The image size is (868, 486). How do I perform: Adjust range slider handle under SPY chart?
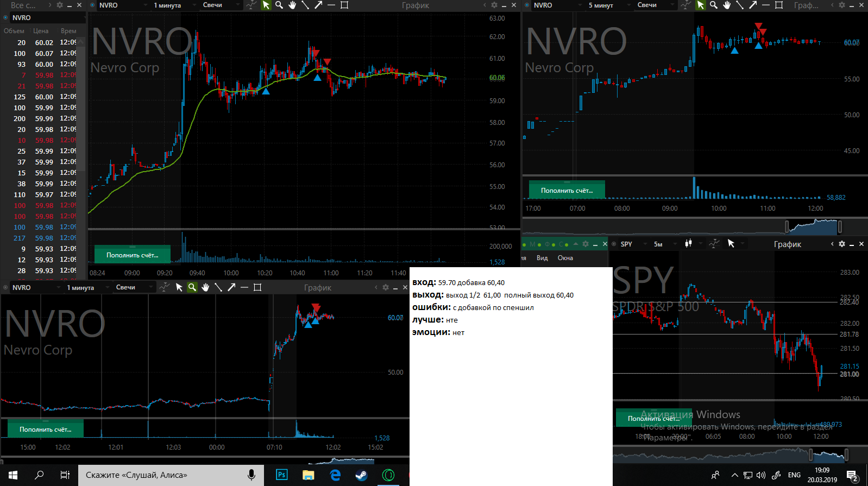811,454
